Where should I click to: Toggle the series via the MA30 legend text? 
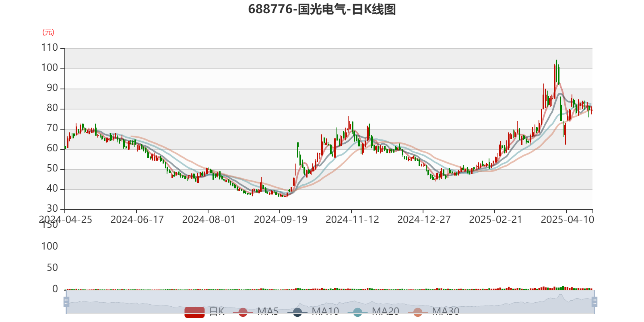pos(446,311)
